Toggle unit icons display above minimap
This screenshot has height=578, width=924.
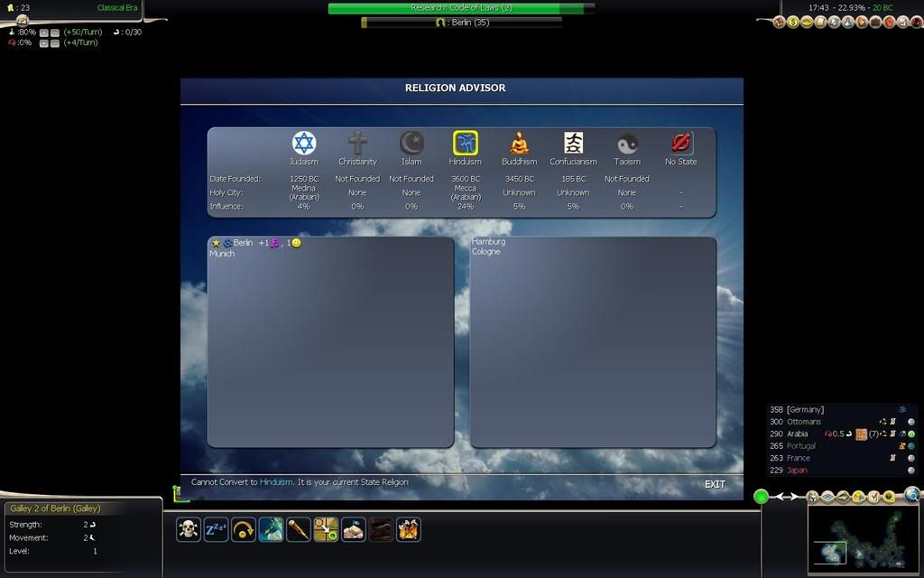(x=812, y=498)
